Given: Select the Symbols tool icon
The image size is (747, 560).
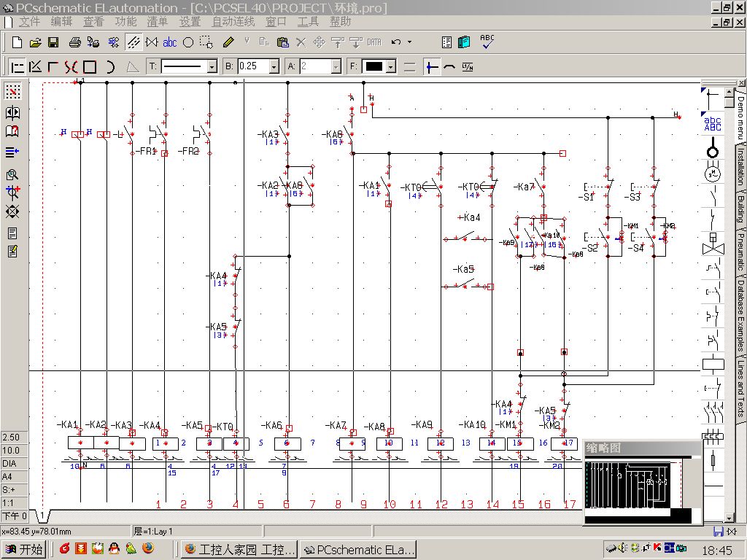Looking at the screenshot, I should coord(152,42).
